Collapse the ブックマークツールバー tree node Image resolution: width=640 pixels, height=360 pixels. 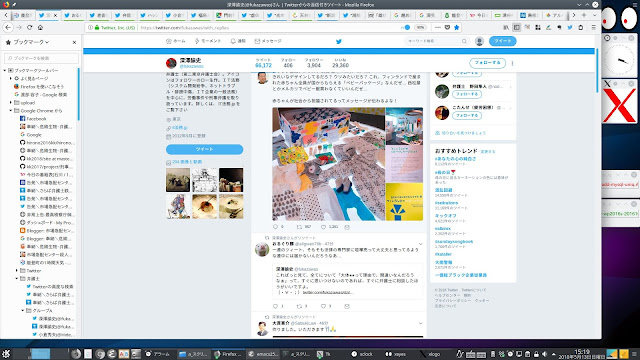5,70
